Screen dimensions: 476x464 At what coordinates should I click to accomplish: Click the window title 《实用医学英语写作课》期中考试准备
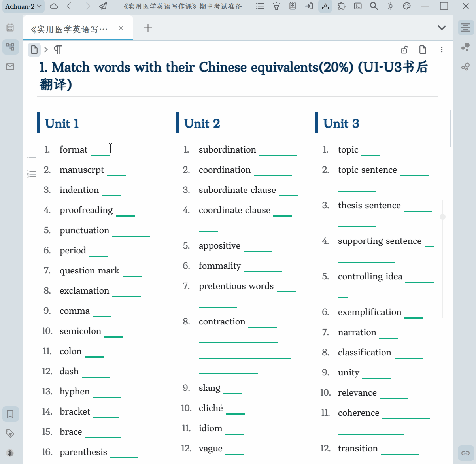[182, 6]
